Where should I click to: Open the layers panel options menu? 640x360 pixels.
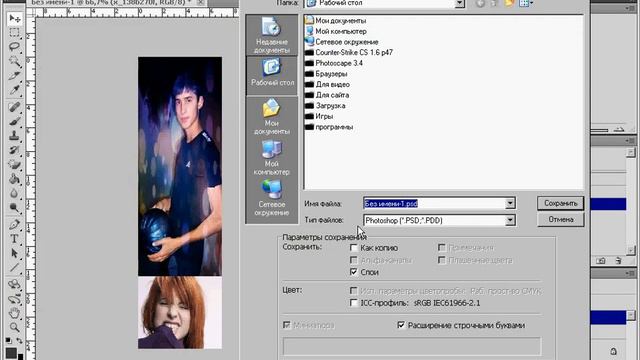tap(631, 273)
